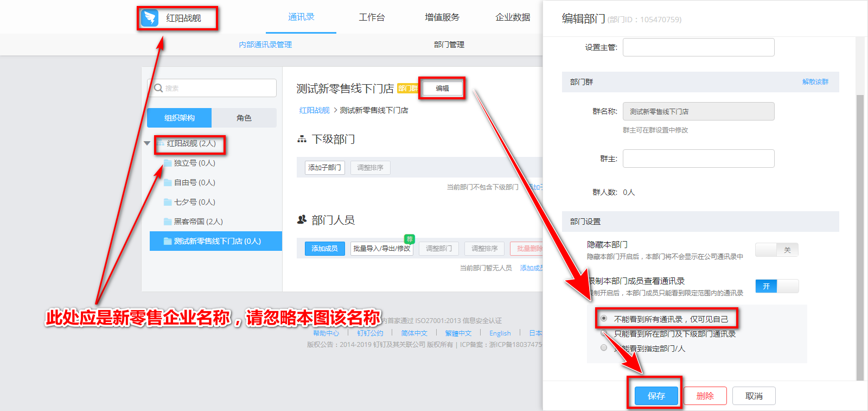The width and height of the screenshot is (868, 411).
Task: Toggle the 隐藏本部门 switch
Action: pos(776,250)
